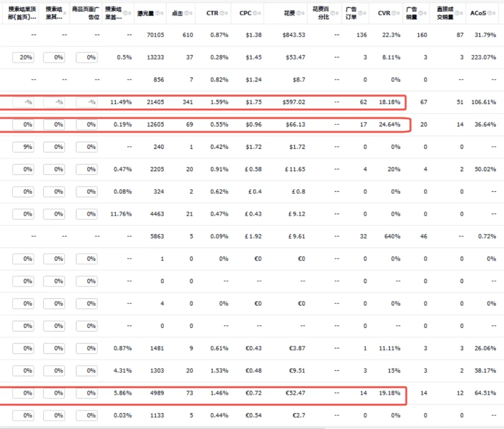Click the CVR value 24.64%
The height and width of the screenshot is (429, 504).
click(390, 125)
